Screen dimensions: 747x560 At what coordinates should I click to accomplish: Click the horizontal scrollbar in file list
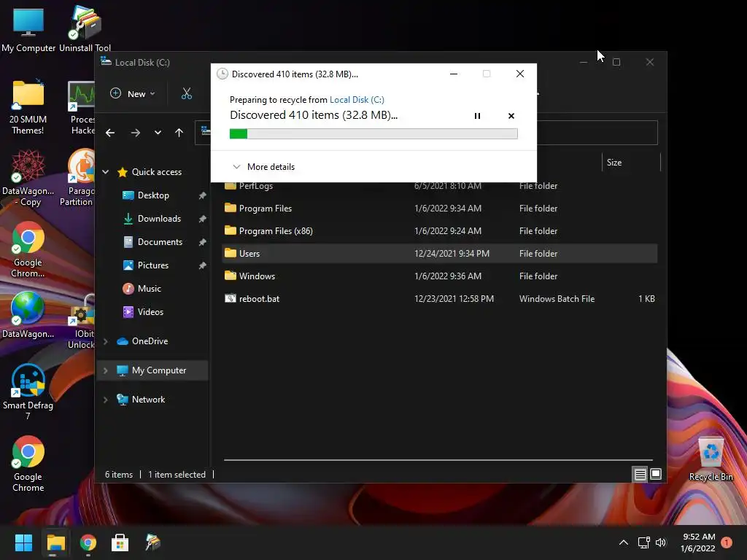(438, 460)
